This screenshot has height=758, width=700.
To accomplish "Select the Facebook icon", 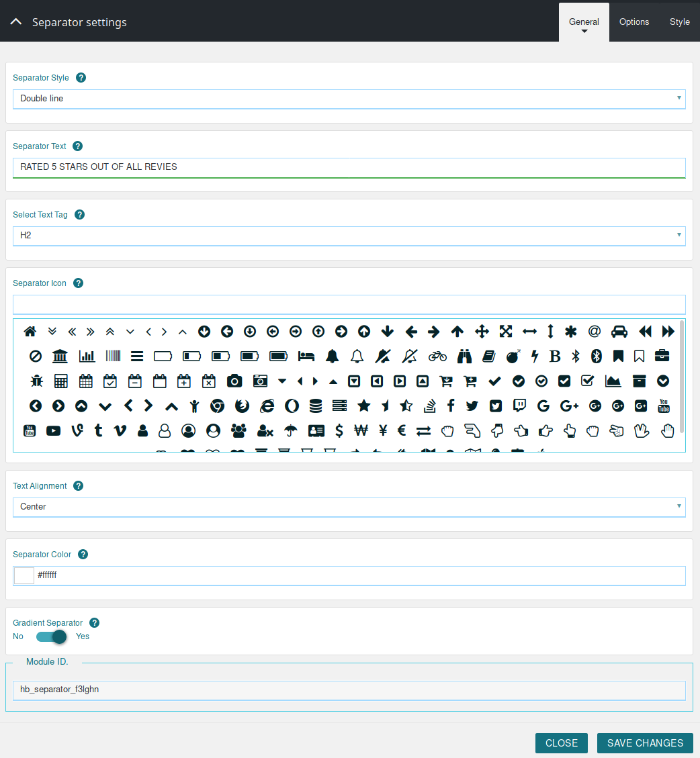I will 450,406.
